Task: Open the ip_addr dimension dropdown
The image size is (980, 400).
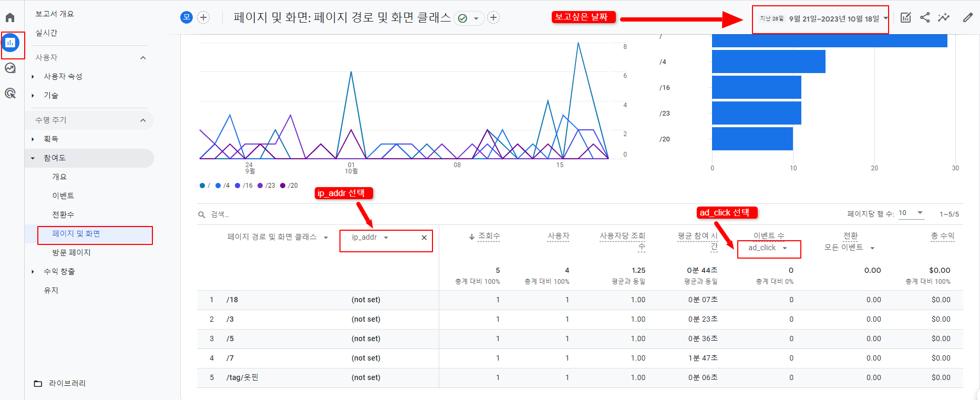Action: (x=370, y=237)
